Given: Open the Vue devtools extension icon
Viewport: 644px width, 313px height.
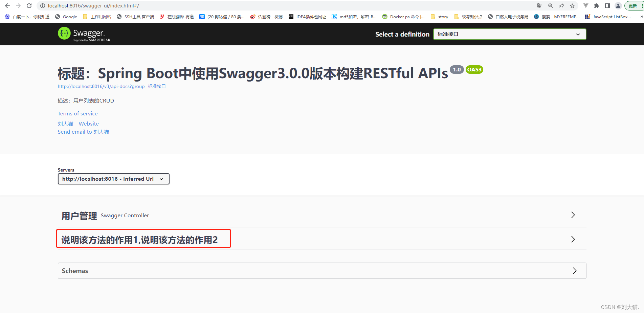Looking at the screenshot, I should (586, 6).
